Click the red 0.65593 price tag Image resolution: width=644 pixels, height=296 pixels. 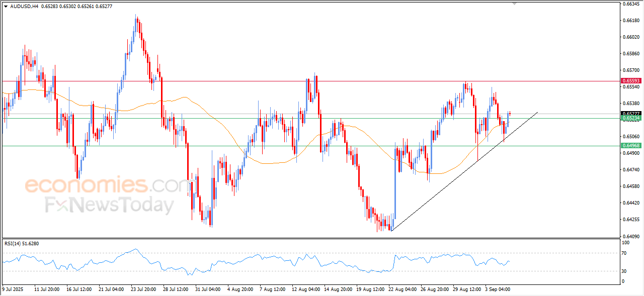click(x=631, y=80)
